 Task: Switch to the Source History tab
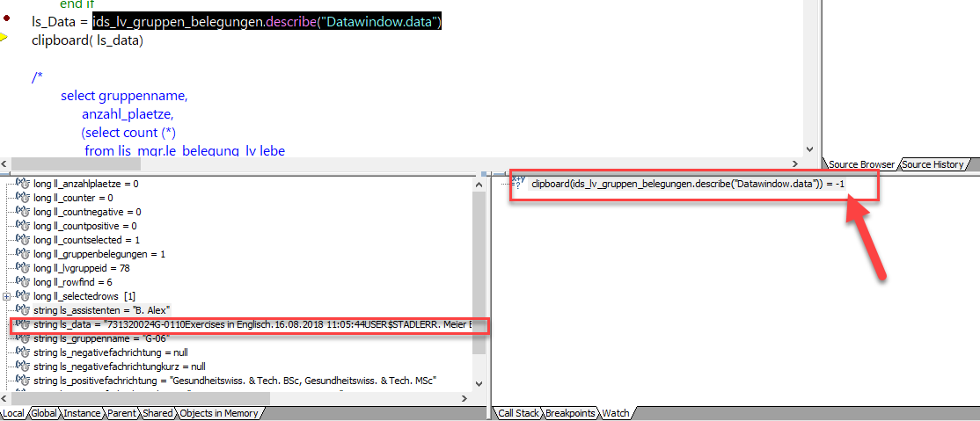click(932, 164)
